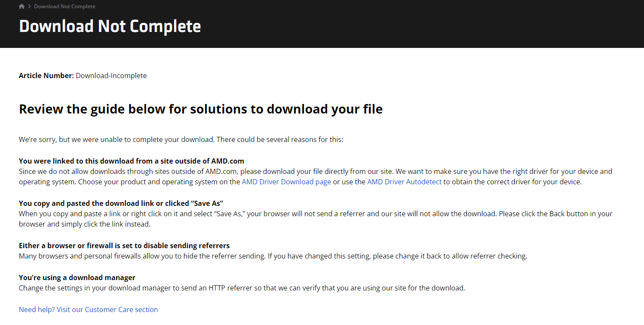Follow the AMD Driver Autodetect link

coord(404,182)
